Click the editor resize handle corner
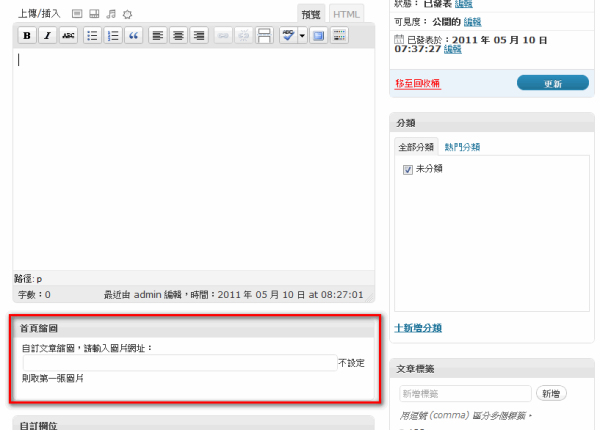This screenshot has width=600, height=430. [x=369, y=297]
